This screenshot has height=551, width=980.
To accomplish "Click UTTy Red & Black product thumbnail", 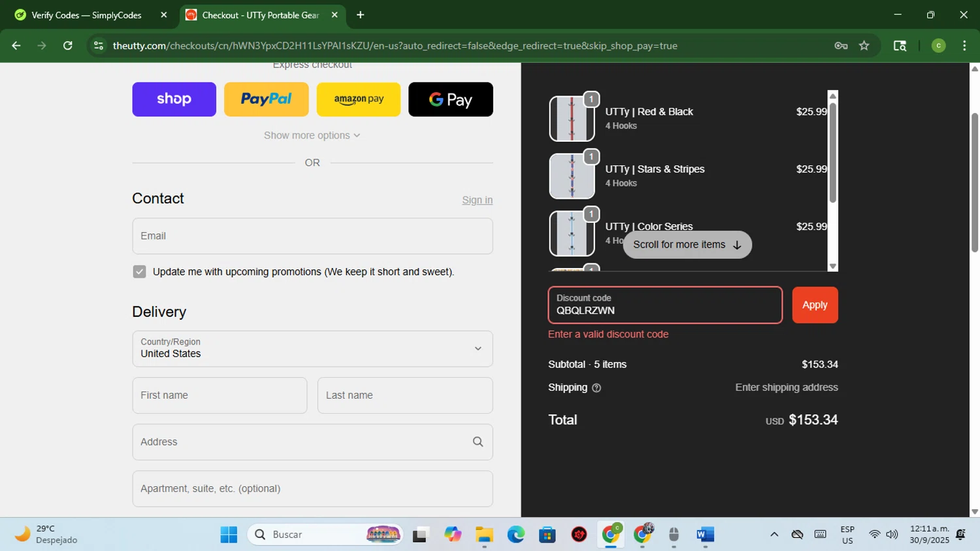I will point(572,119).
